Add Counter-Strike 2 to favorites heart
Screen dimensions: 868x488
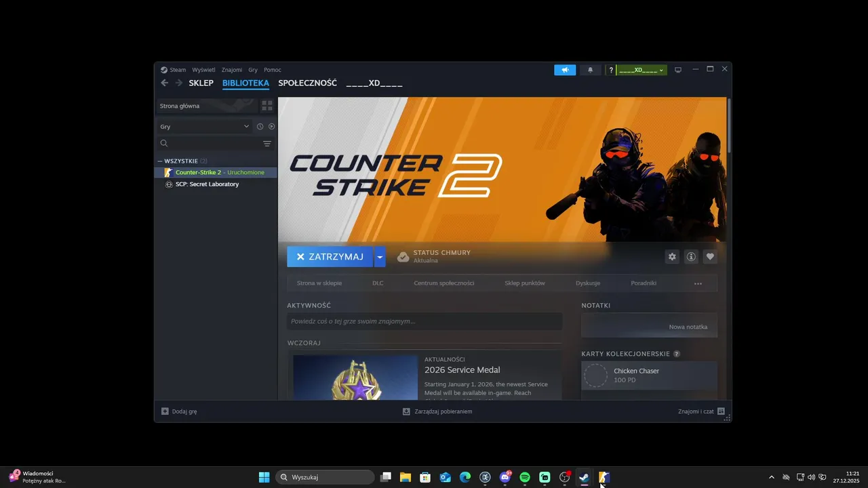(x=710, y=257)
